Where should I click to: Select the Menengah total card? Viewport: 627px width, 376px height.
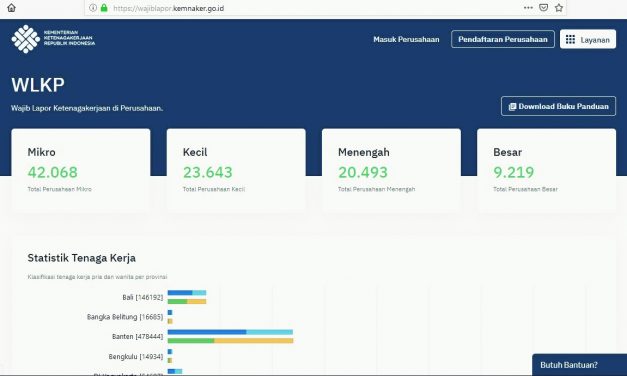391,170
